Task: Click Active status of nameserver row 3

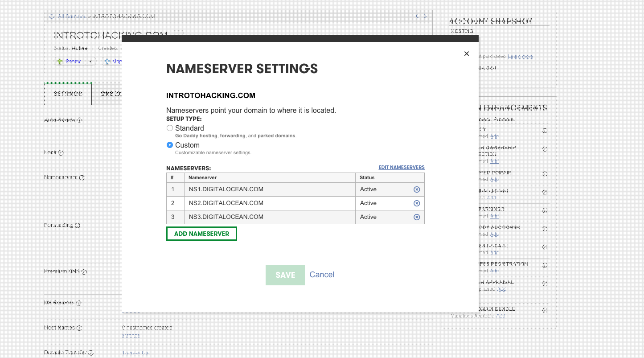Action: point(368,217)
